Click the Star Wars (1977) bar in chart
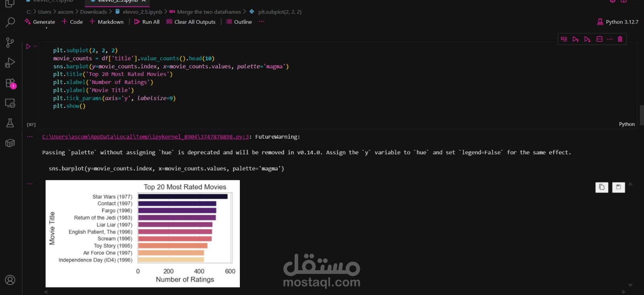This screenshot has height=295, width=644. 183,197
